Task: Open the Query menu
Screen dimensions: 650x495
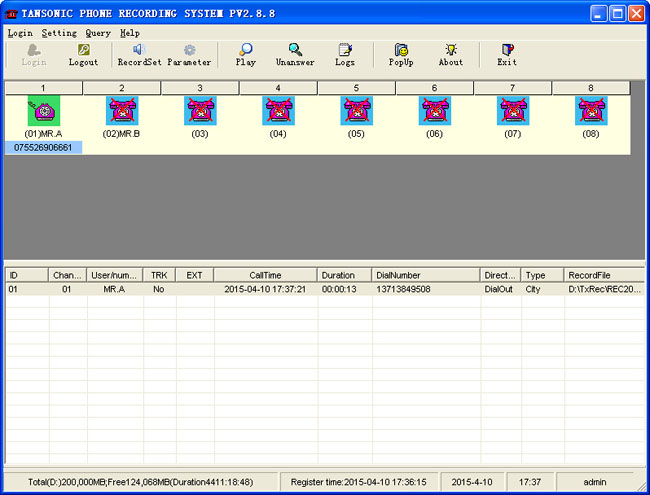Action: (x=98, y=33)
